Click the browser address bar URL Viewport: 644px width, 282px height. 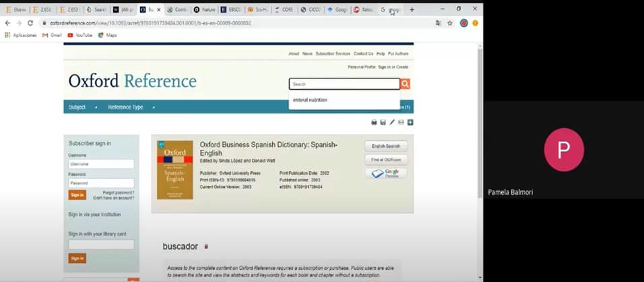pos(150,23)
